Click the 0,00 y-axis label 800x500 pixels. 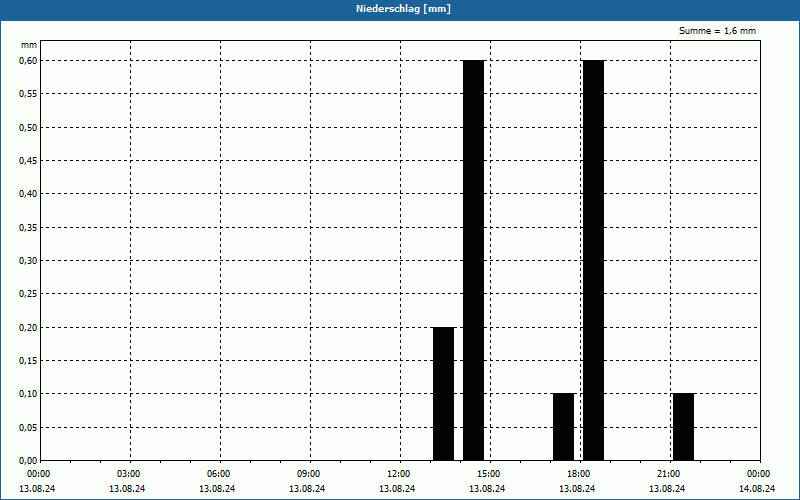[x=29, y=461]
